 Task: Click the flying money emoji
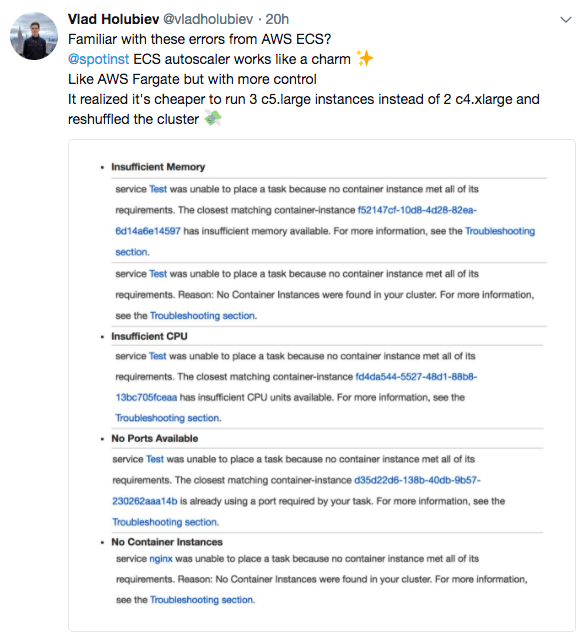pos(213,118)
